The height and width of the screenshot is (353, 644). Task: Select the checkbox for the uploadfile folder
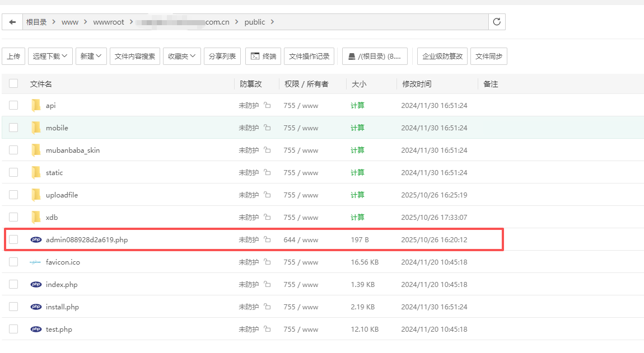13,195
